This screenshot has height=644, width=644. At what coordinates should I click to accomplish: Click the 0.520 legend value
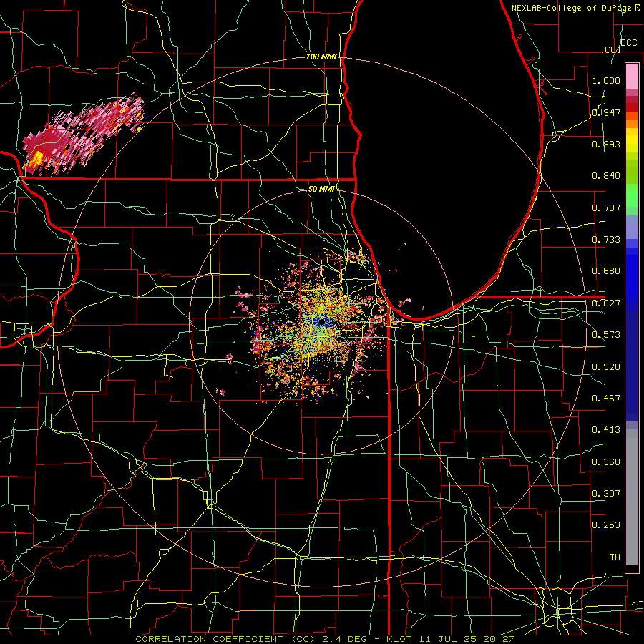tap(606, 367)
